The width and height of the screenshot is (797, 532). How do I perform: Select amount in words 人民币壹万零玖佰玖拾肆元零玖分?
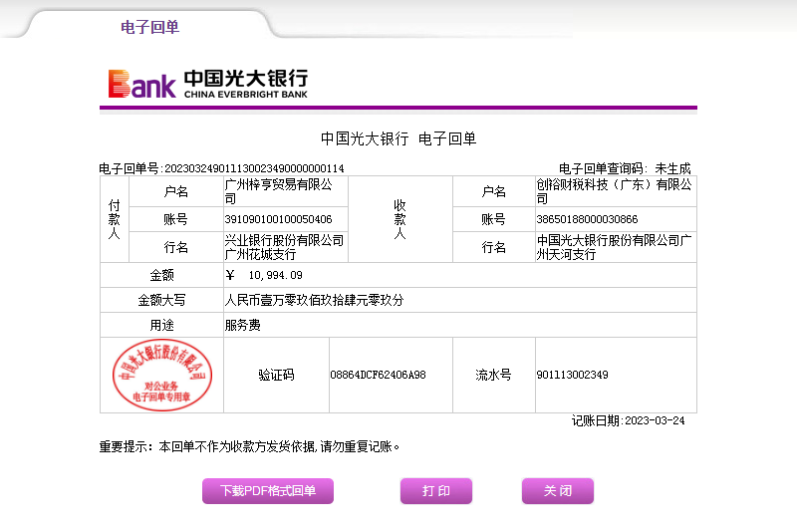(314, 300)
